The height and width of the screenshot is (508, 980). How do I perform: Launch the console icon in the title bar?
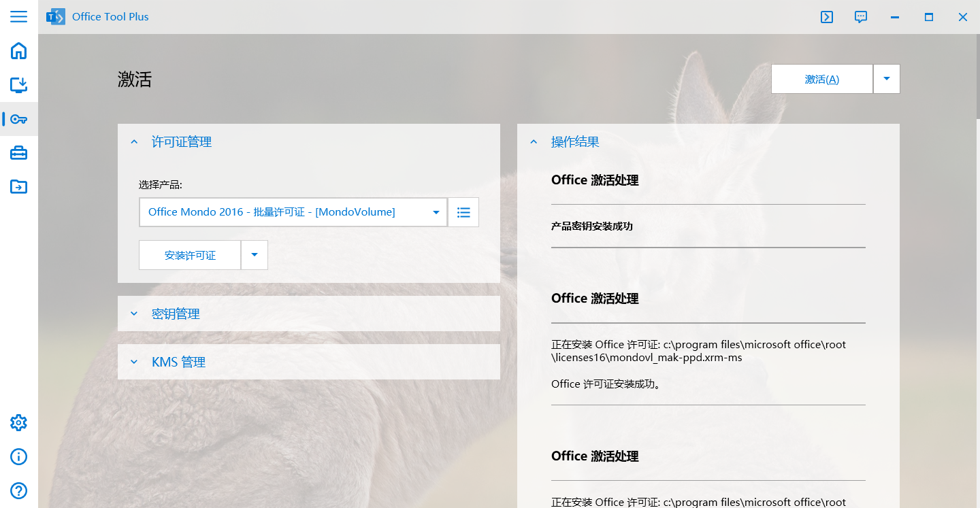tap(826, 16)
